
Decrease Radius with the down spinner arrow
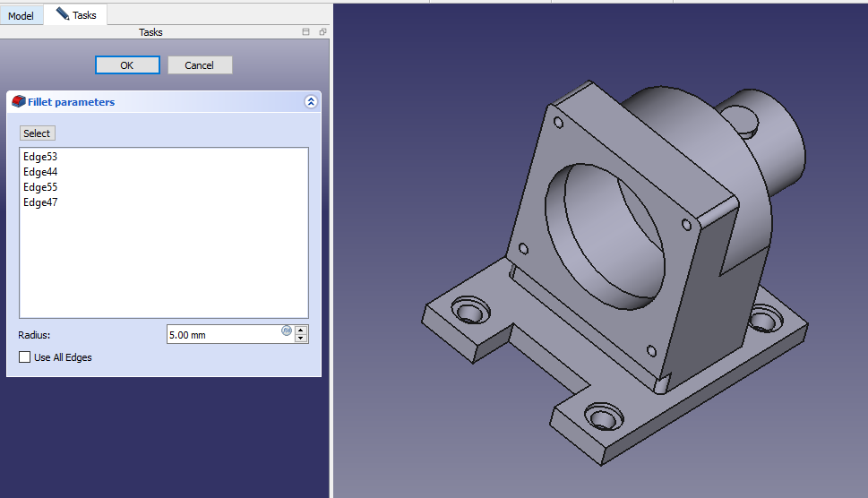pyautogui.click(x=301, y=339)
